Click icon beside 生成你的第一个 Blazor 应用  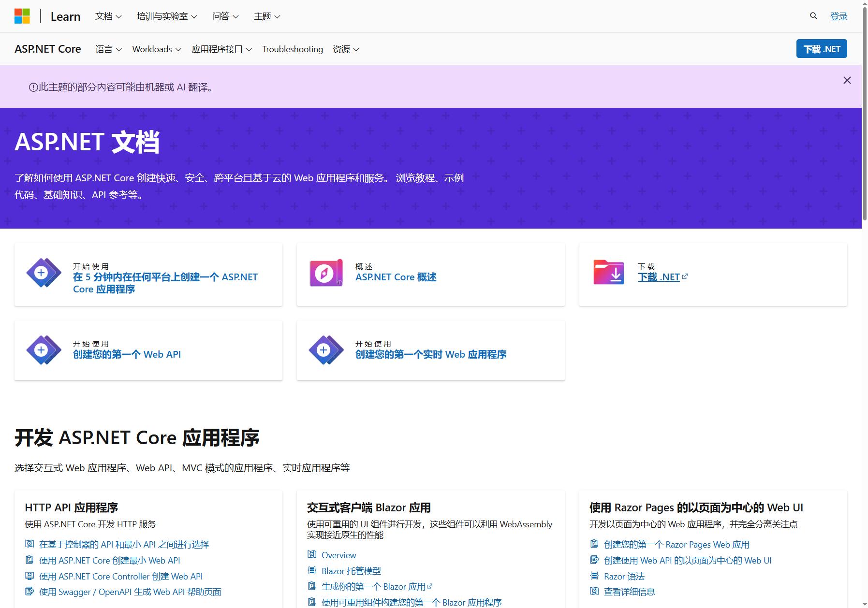312,586
